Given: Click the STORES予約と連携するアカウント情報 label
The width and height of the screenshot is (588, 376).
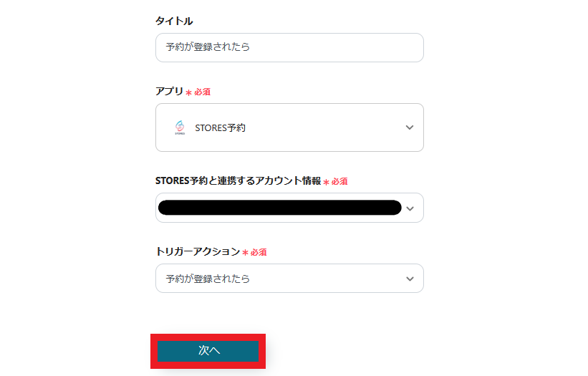Looking at the screenshot, I should tap(238, 180).
